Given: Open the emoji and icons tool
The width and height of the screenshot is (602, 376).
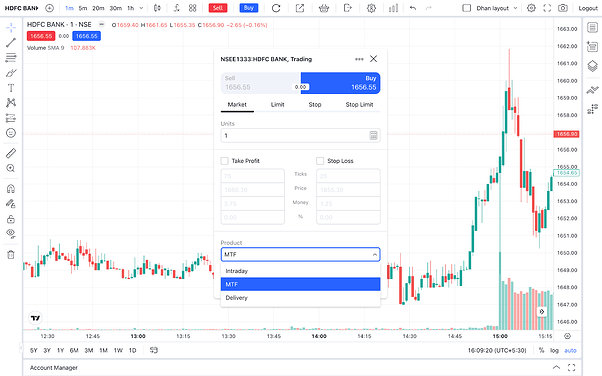Looking at the screenshot, I should [11, 133].
